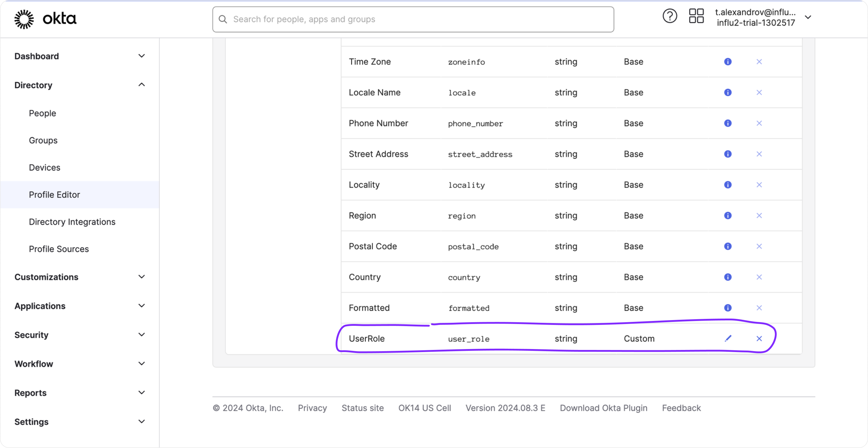Viewport: 868px width, 448px height.
Task: Open the apps grid icon
Action: 696,16
